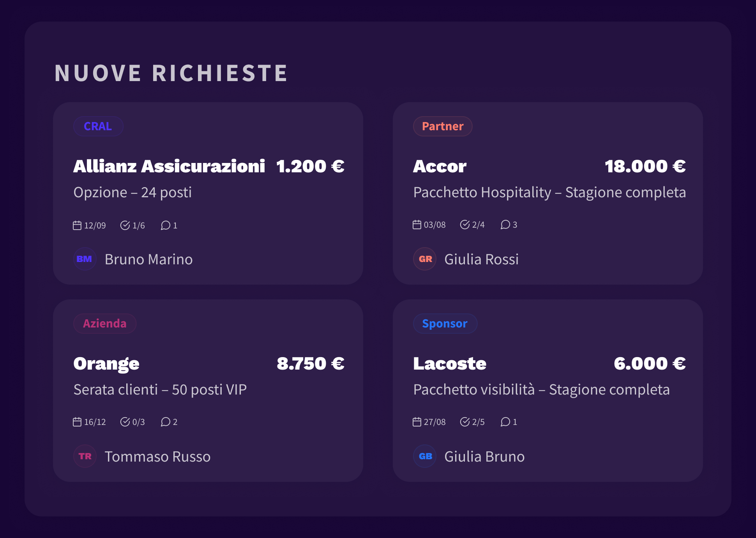Open the Lacoste request title
This screenshot has width=756, height=538.
click(x=450, y=364)
